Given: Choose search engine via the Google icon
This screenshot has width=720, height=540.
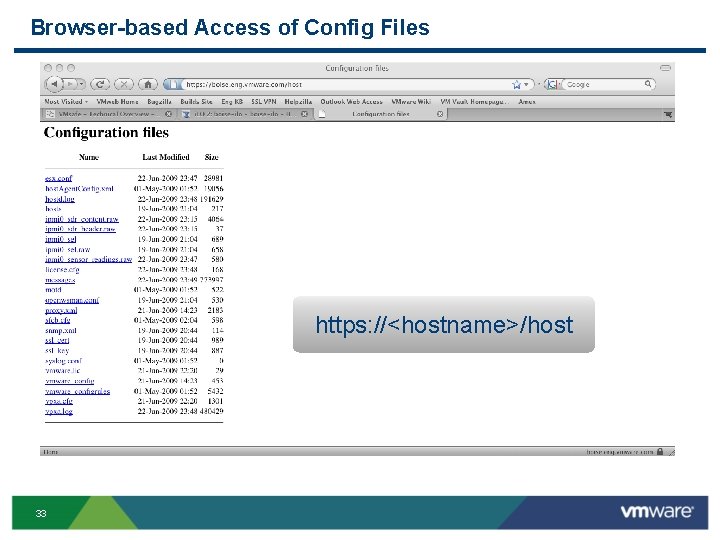Looking at the screenshot, I should [x=552, y=84].
